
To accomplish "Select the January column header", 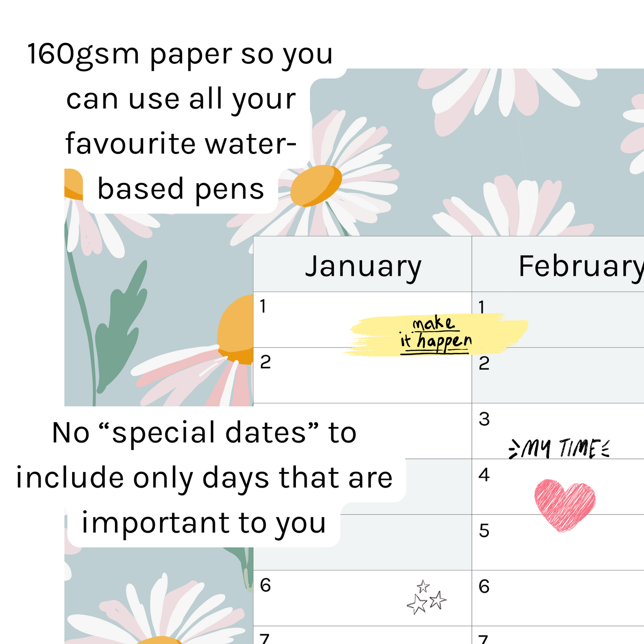I will coord(362,265).
